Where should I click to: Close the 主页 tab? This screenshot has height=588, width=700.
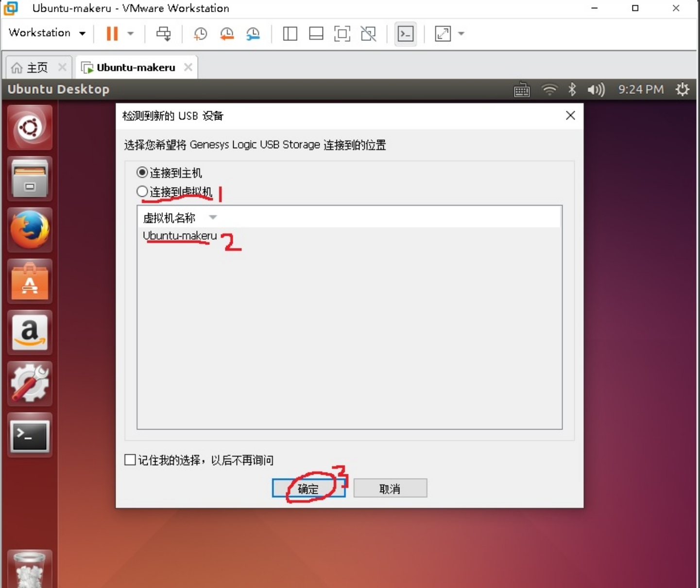pos(62,67)
